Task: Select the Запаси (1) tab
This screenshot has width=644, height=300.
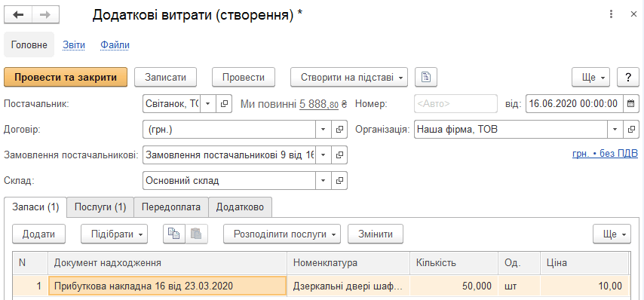Action: (35, 207)
